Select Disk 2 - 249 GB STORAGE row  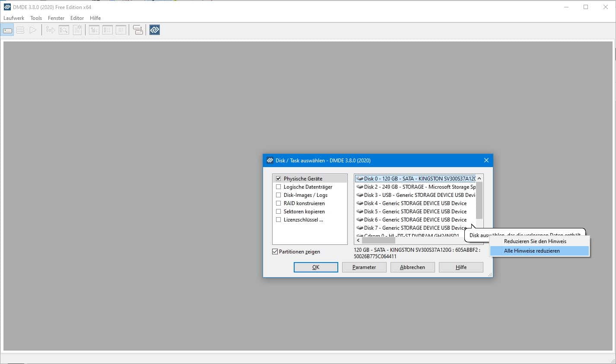click(x=416, y=187)
